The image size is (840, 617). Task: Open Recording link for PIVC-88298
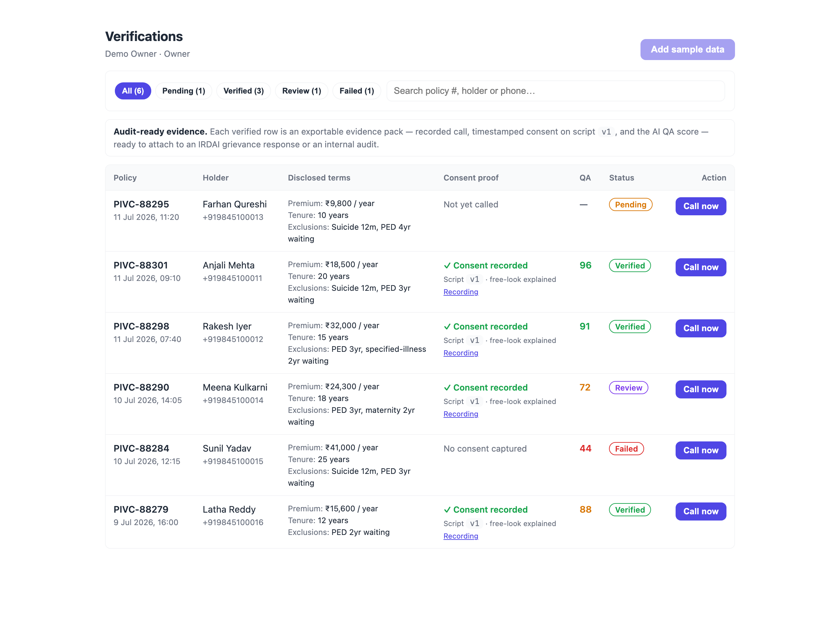tap(460, 353)
